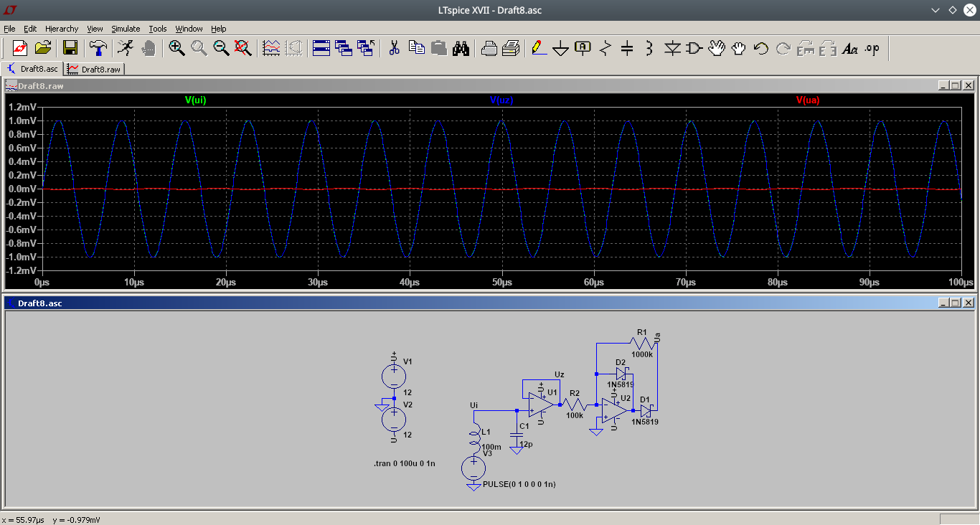Open the SPICE directive .op tool
This screenshot has width=980, height=525.
click(x=872, y=48)
